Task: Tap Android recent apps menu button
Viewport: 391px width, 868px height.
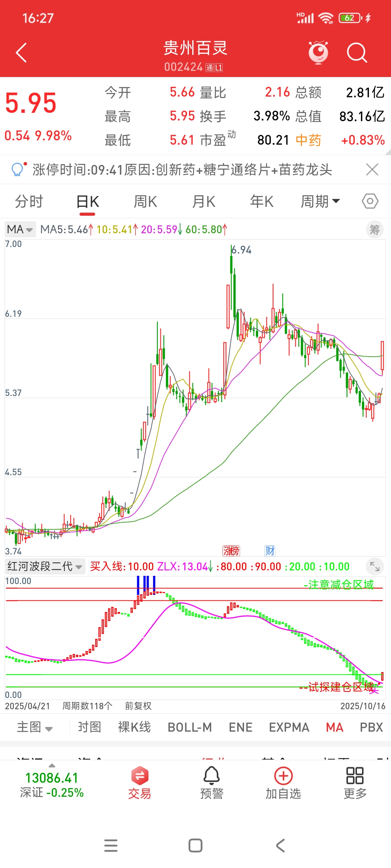Action: coord(111,846)
